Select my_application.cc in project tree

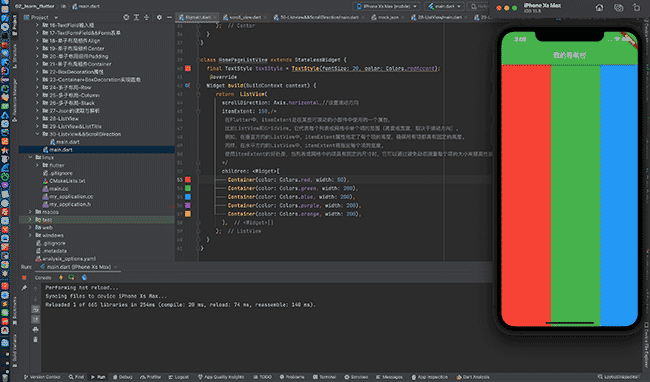point(68,196)
